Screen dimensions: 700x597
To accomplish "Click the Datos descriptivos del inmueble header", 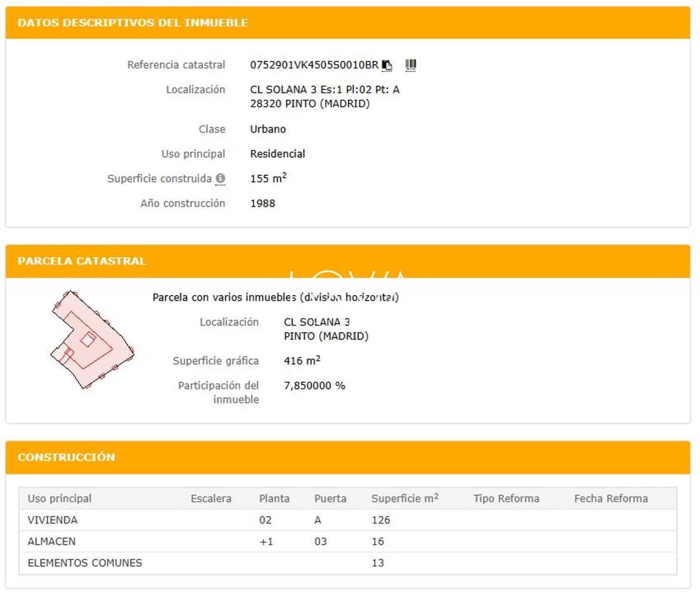I will pyautogui.click(x=132, y=23).
